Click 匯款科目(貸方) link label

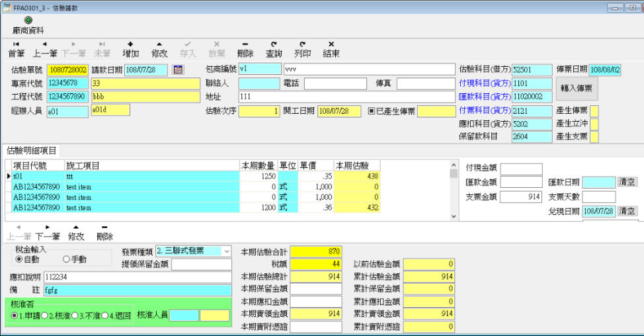click(x=485, y=97)
